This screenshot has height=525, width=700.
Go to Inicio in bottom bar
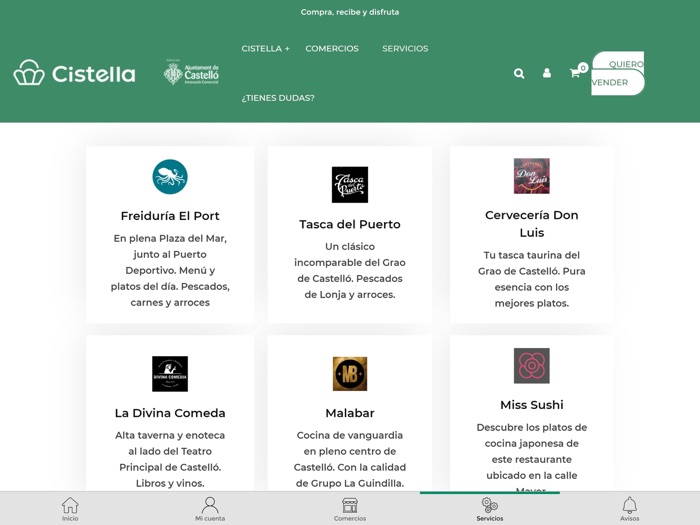70,509
